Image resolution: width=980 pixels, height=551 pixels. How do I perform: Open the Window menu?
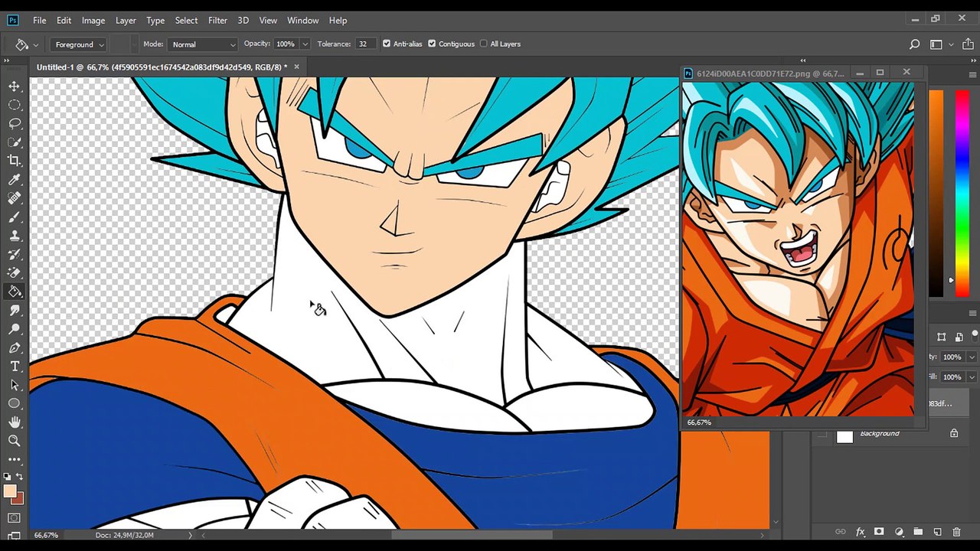point(303,21)
